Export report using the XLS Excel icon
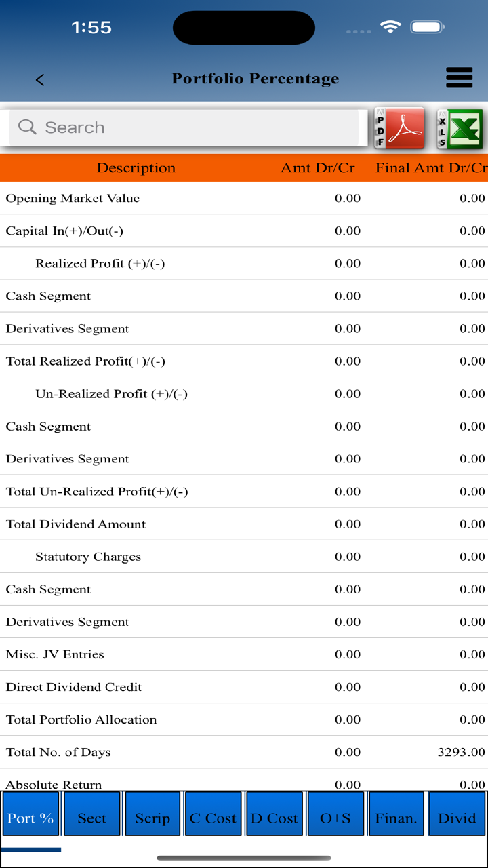The width and height of the screenshot is (488, 868). coord(460,128)
